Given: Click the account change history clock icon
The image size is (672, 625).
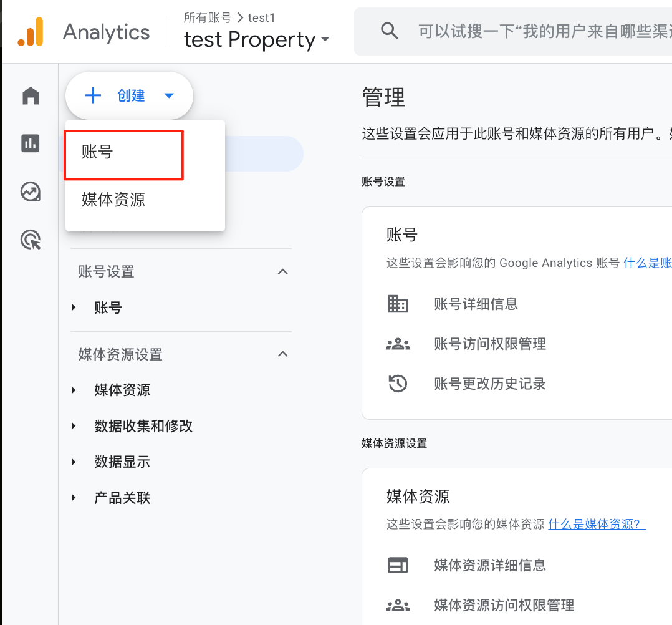Looking at the screenshot, I should 398,384.
